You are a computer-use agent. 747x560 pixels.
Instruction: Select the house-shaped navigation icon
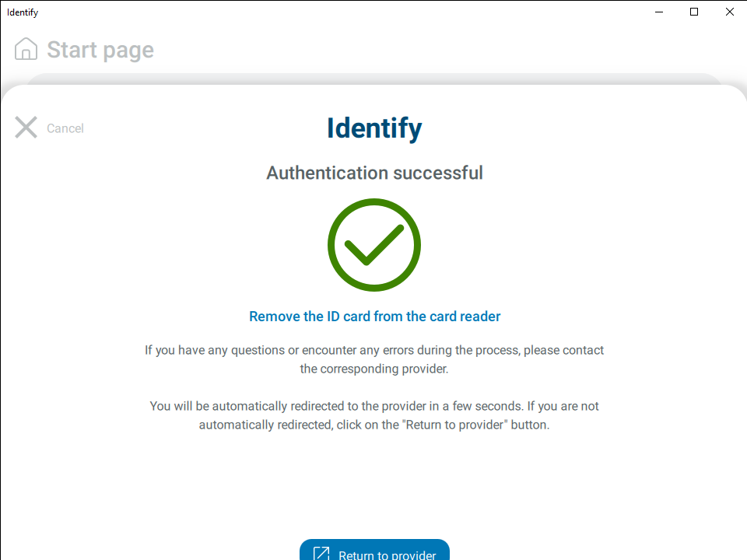pos(26,48)
